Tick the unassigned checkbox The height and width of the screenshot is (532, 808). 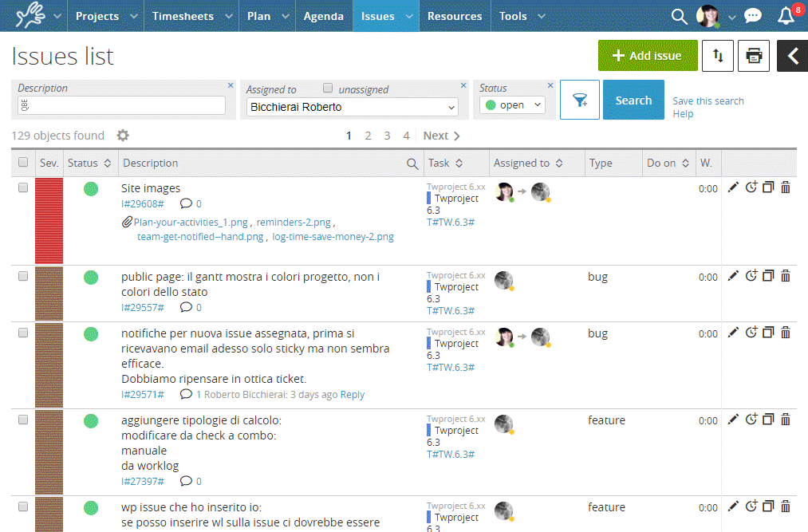pyautogui.click(x=328, y=89)
